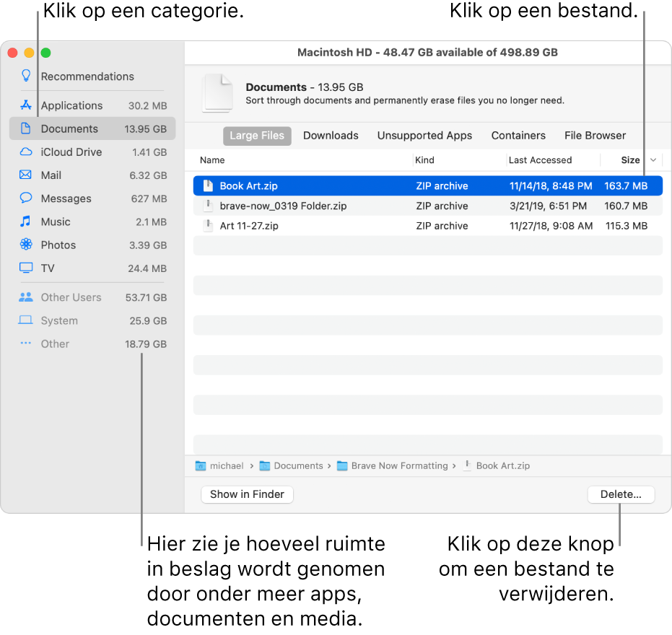Select the Mail category label

point(51,175)
